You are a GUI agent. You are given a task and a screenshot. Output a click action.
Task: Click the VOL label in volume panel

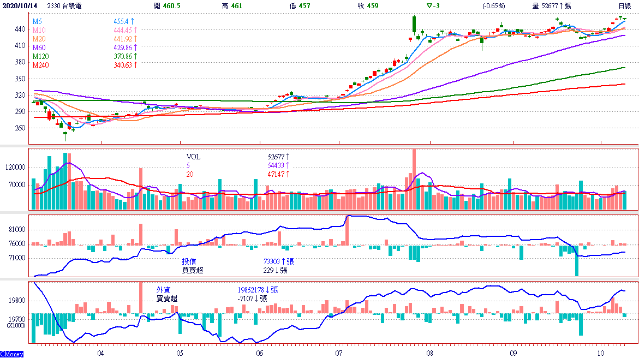[x=193, y=157]
